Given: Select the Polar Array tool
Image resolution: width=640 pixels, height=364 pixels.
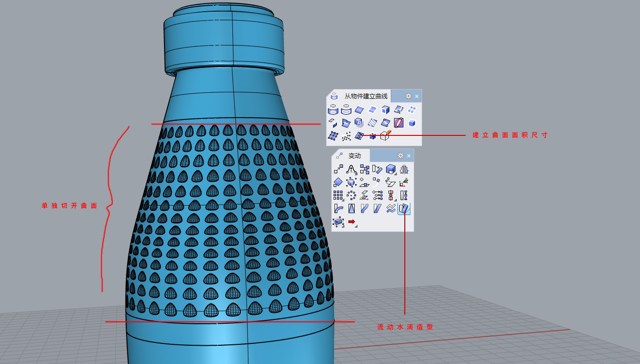Looking at the screenshot, I should click(351, 195).
